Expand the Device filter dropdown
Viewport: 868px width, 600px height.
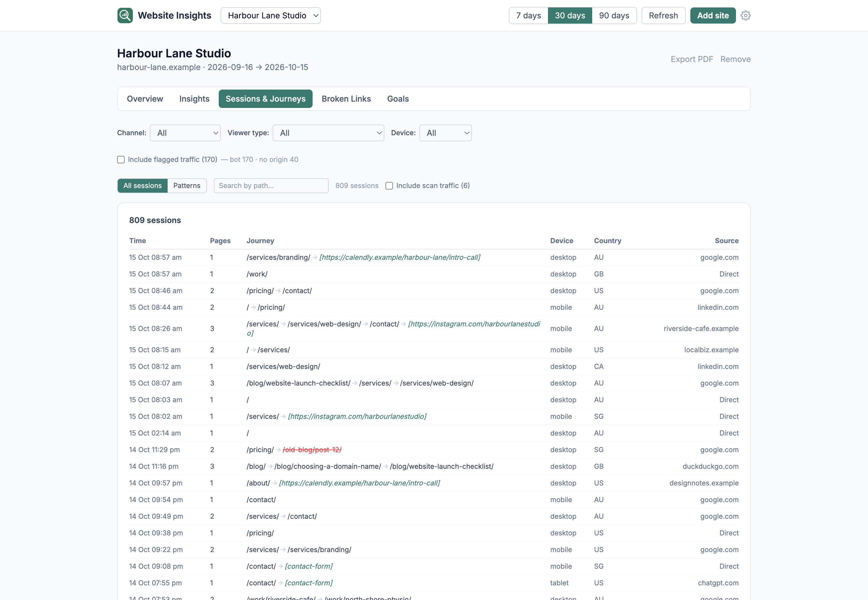(x=445, y=133)
